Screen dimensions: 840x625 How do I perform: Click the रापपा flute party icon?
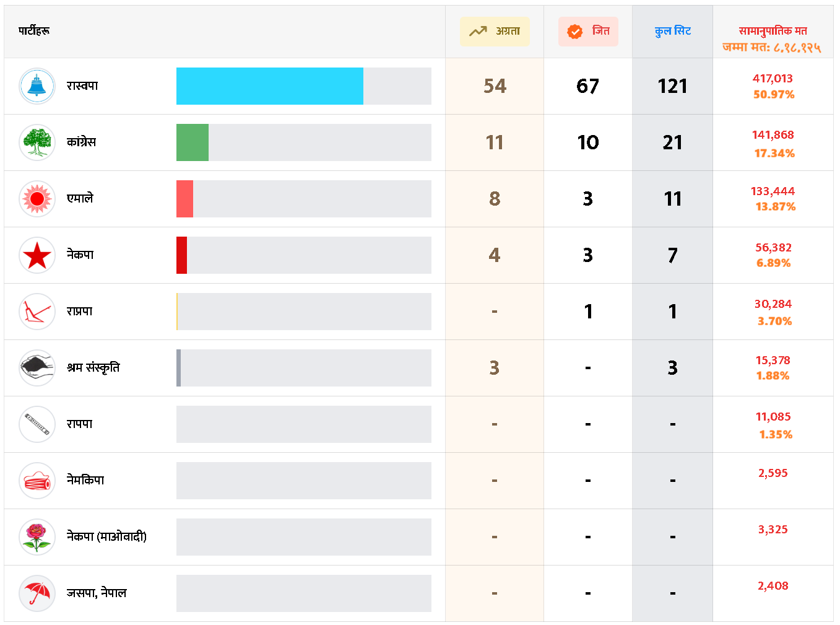tap(37, 424)
